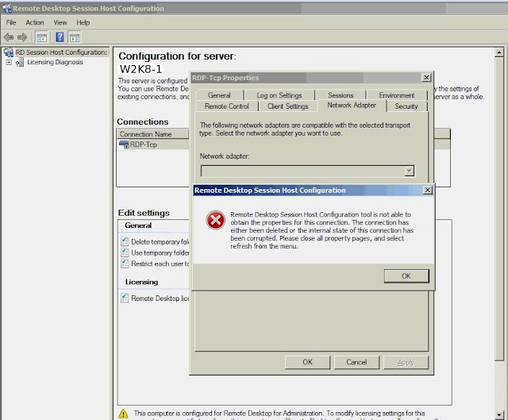Click the Use temporary folders setting text
Viewport: 508px width, 420px height.
click(x=160, y=252)
